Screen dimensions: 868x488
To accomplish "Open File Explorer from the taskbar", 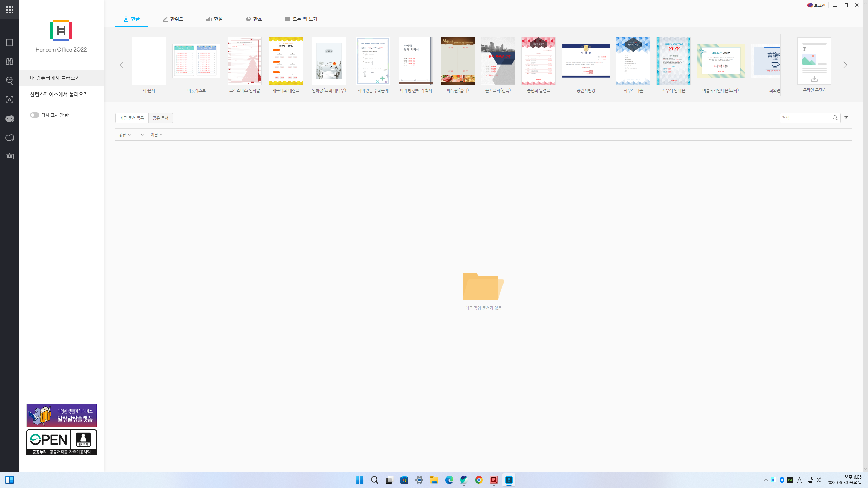I will (x=434, y=480).
